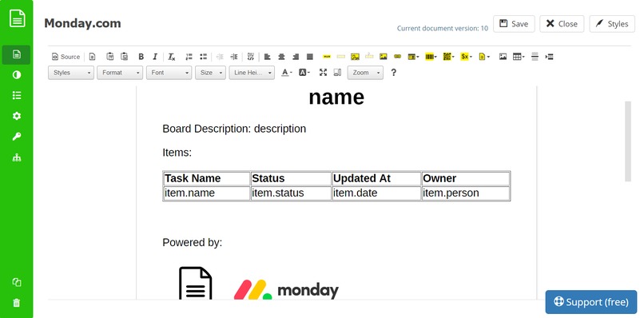Align text to the left
The image size is (644, 318).
click(x=268, y=57)
